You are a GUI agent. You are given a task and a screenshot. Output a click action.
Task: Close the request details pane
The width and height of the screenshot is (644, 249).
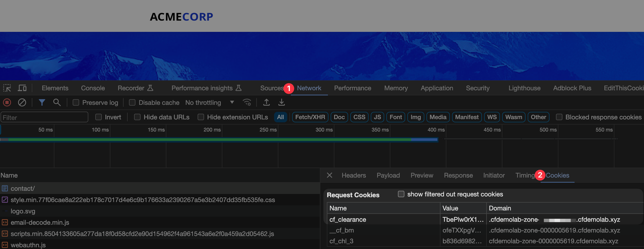(329, 175)
